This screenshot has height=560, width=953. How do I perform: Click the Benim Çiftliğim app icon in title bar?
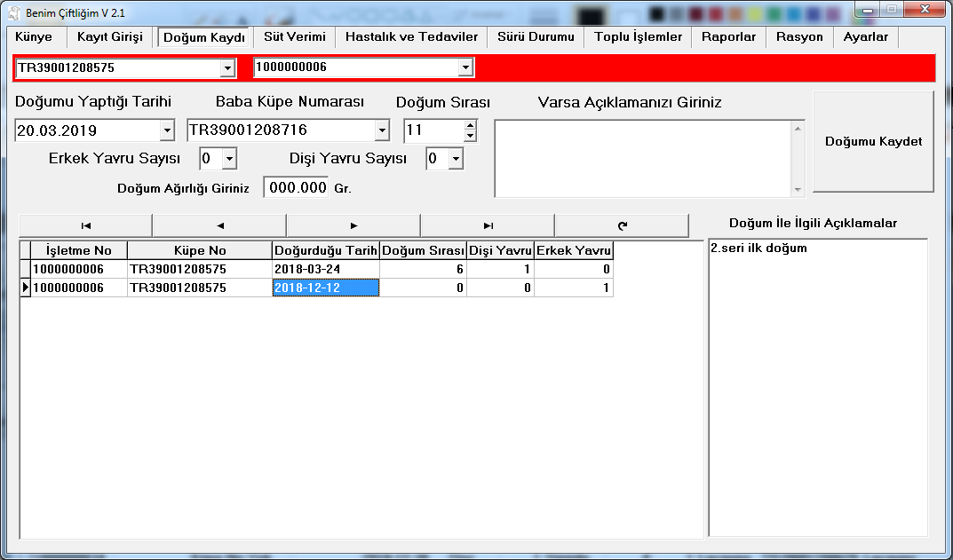(14, 12)
